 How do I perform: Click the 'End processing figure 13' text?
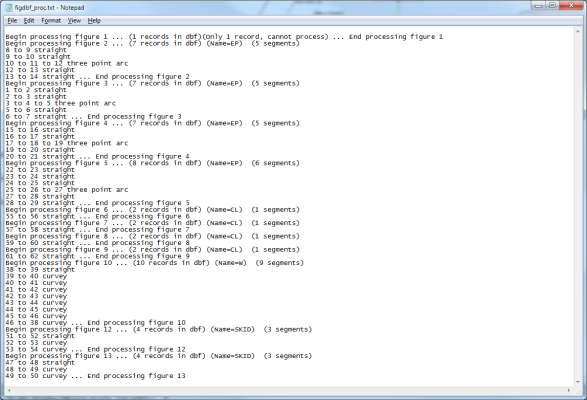tap(136, 376)
